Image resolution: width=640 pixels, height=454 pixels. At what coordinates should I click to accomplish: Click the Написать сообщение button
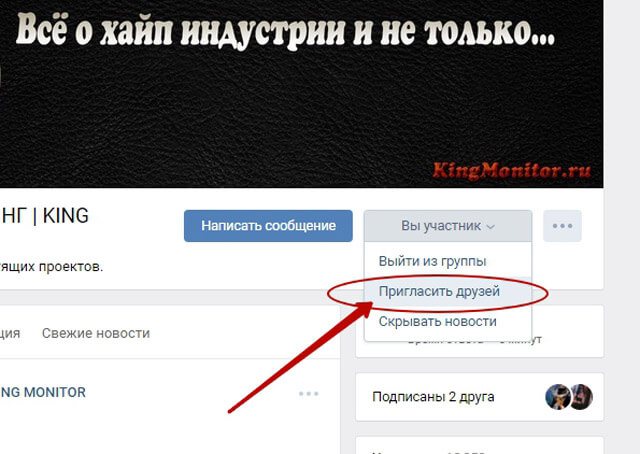point(268,226)
